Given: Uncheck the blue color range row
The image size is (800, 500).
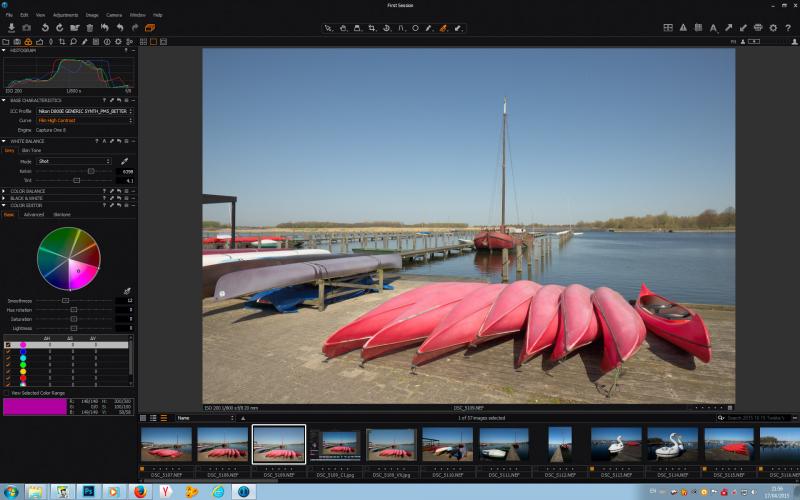Looking at the screenshot, I should point(8,352).
